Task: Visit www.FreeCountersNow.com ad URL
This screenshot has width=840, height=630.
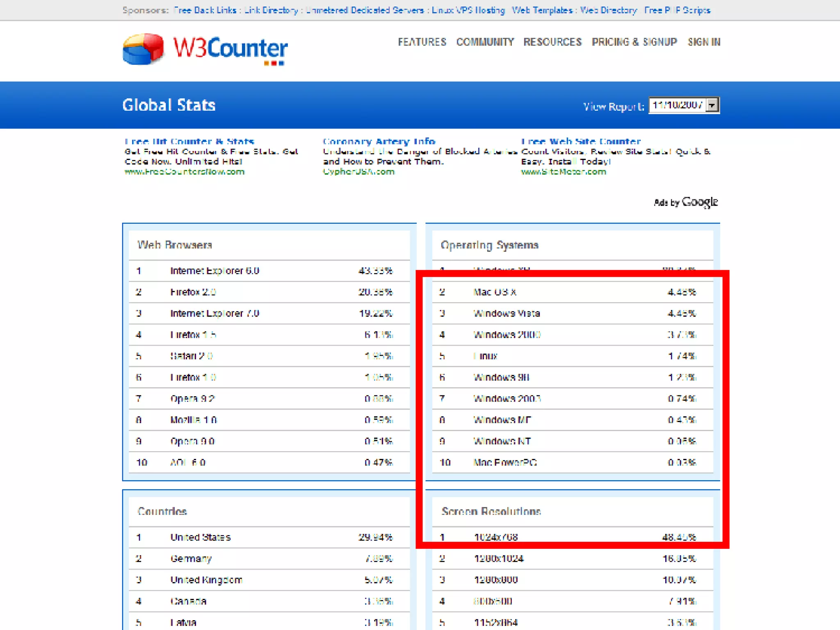Action: [185, 172]
